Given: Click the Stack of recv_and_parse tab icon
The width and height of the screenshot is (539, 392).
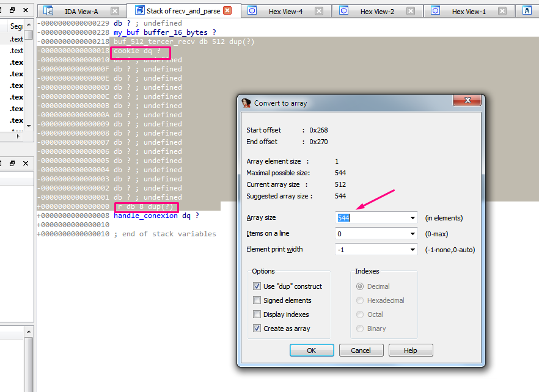Looking at the screenshot, I should (x=139, y=11).
